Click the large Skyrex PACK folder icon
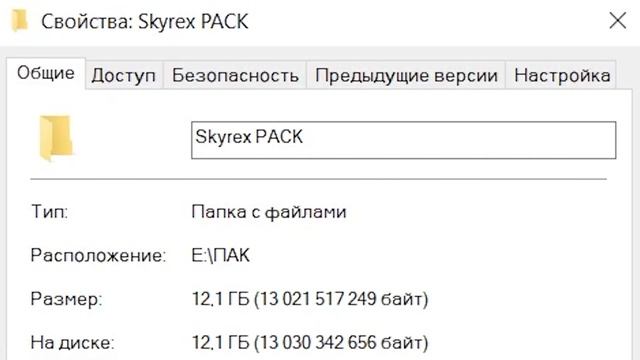The width and height of the screenshot is (640, 360). click(x=56, y=138)
